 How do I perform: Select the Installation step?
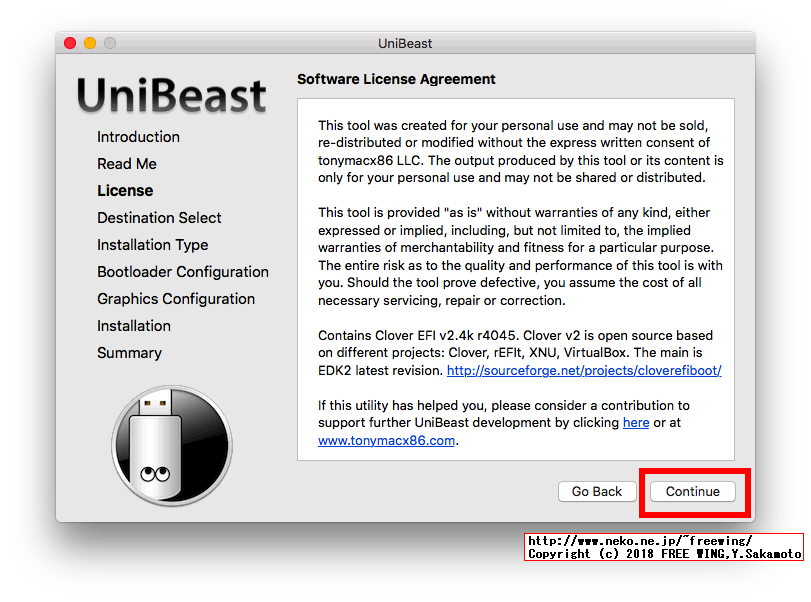click(x=134, y=325)
